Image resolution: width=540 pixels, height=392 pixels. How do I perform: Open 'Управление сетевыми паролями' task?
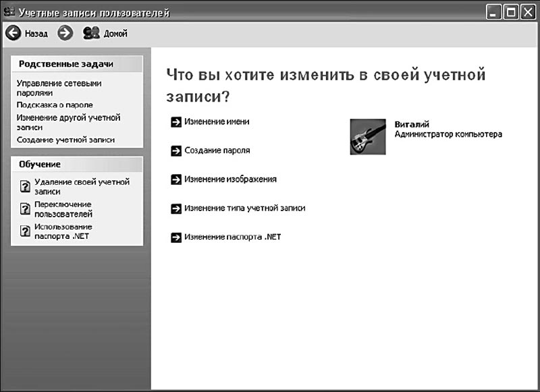[x=59, y=88]
